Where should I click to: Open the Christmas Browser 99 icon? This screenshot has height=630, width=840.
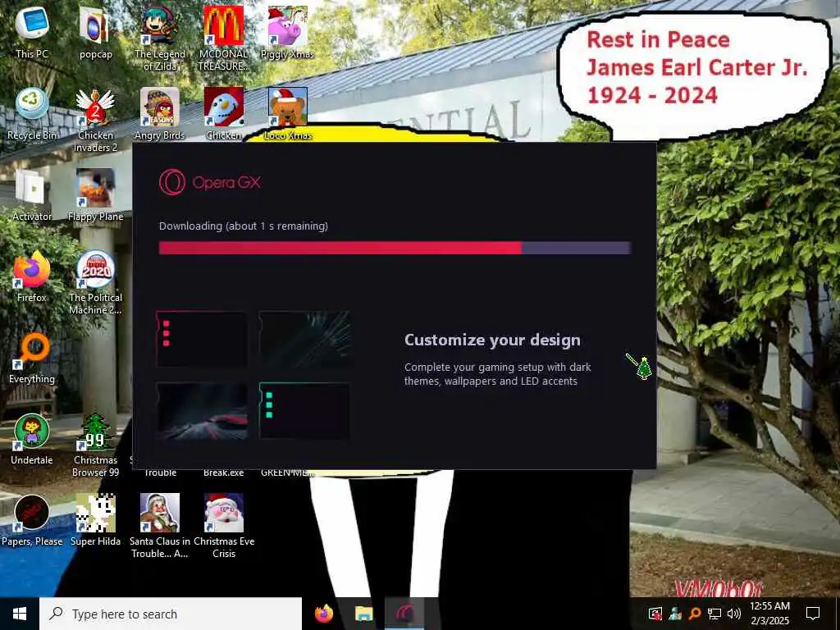pyautogui.click(x=95, y=445)
